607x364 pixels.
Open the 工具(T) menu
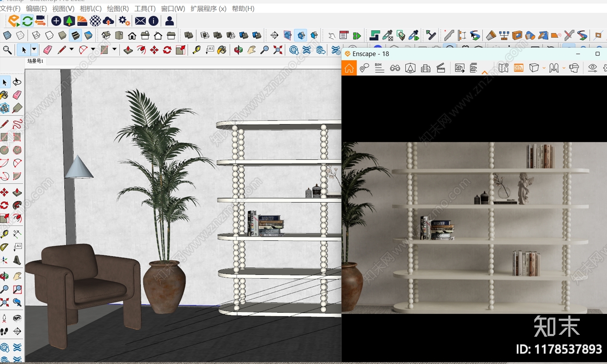145,8
